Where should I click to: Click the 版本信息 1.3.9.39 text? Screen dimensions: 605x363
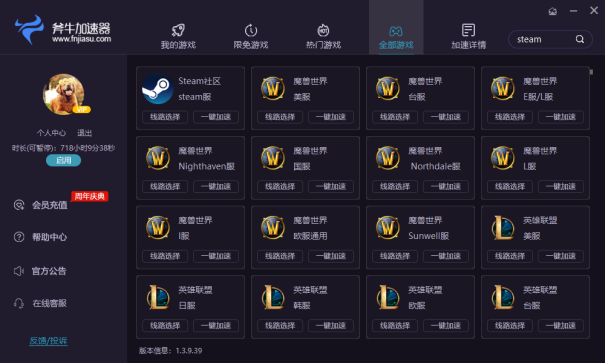tap(170, 351)
